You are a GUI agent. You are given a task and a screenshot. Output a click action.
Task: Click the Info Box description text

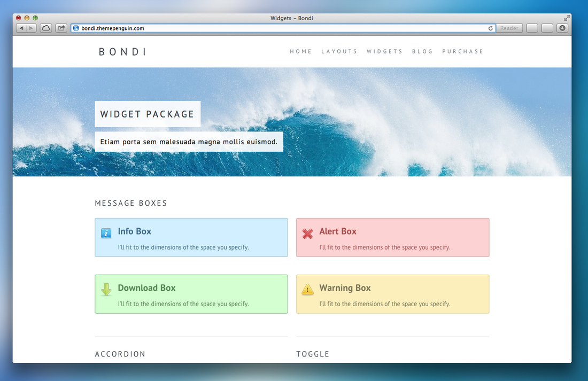pos(183,247)
